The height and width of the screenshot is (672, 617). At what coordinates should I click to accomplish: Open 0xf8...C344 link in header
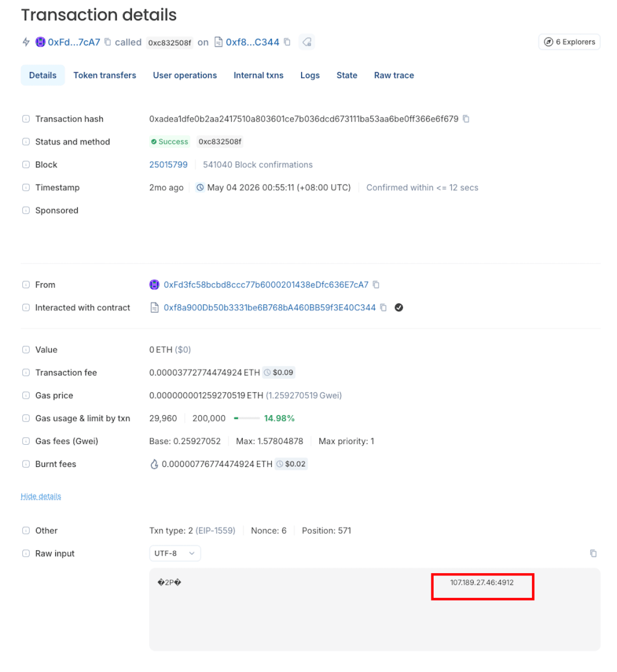tap(253, 42)
